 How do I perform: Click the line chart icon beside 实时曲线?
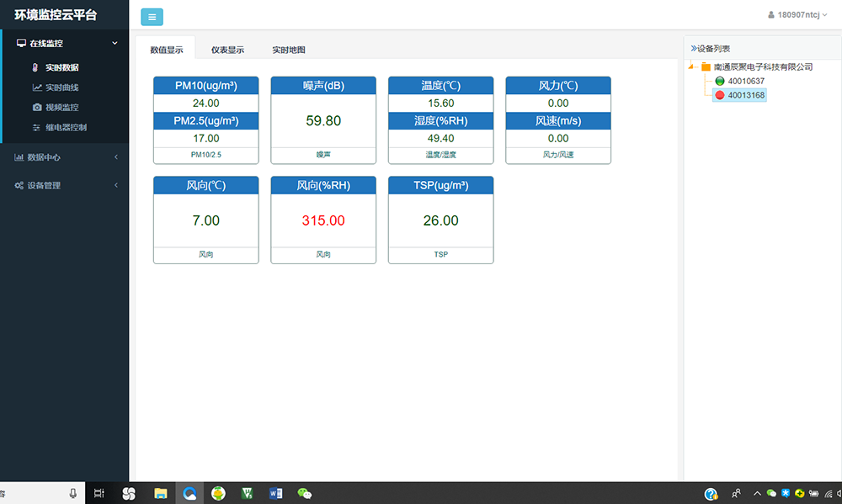pyautogui.click(x=37, y=88)
